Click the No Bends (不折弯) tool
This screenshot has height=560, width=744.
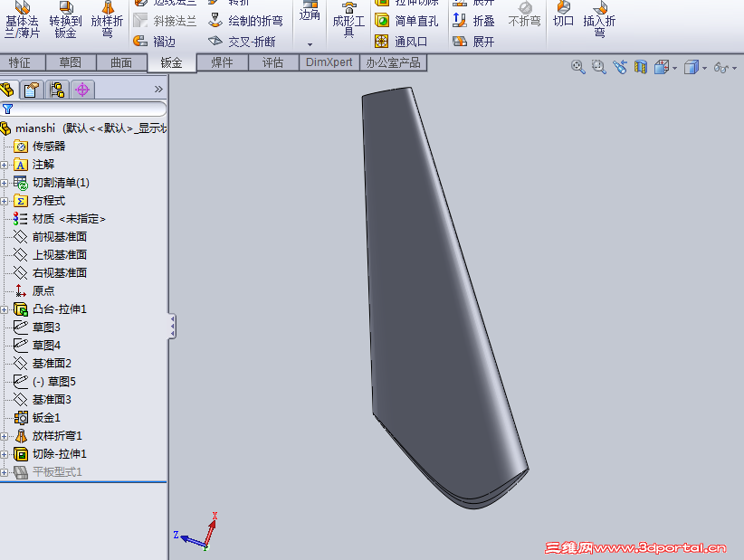pyautogui.click(x=524, y=15)
